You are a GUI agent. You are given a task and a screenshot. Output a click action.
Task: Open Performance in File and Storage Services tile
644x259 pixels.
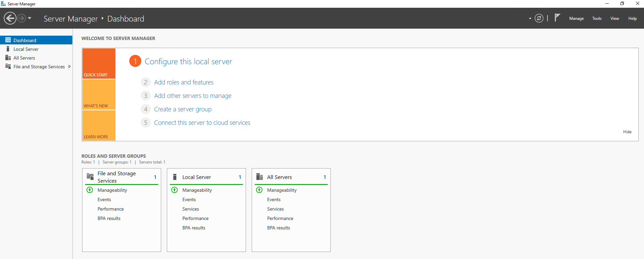[111, 209]
